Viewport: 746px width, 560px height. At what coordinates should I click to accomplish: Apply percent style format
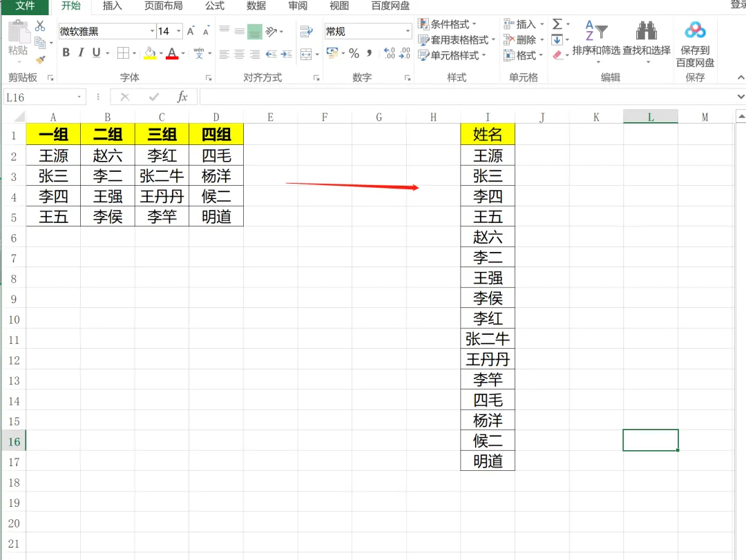coord(354,53)
